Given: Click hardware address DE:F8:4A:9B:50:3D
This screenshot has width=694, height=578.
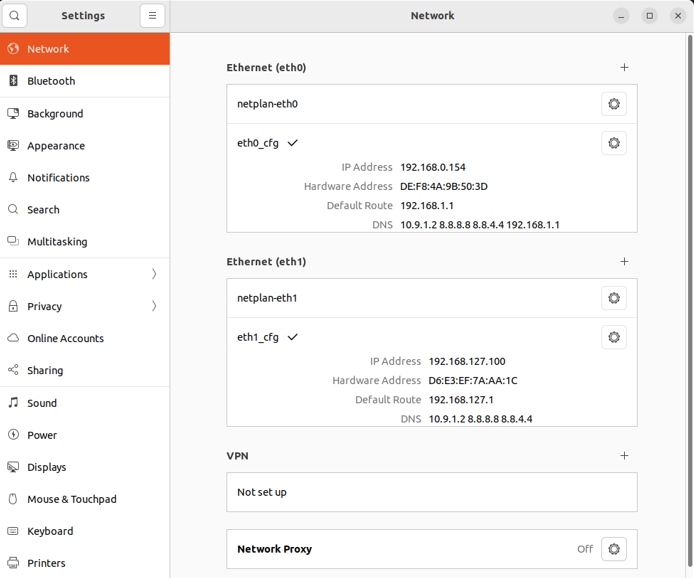Looking at the screenshot, I should [444, 186].
